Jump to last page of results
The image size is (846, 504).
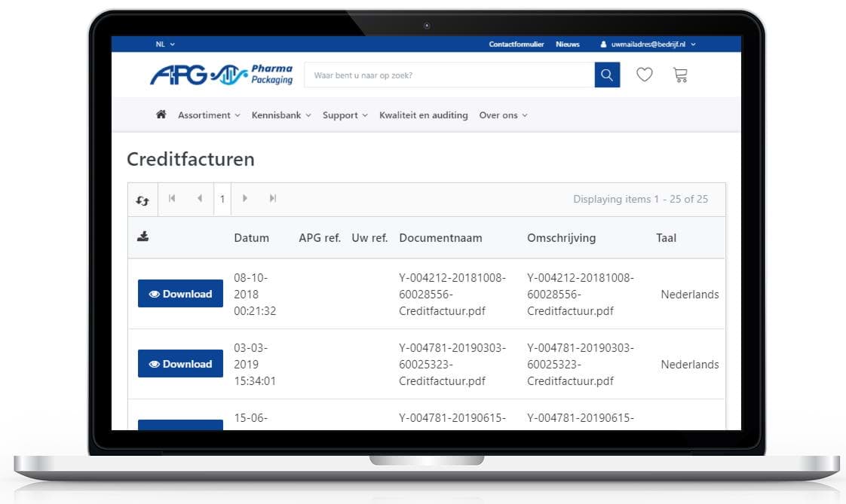coord(272,199)
